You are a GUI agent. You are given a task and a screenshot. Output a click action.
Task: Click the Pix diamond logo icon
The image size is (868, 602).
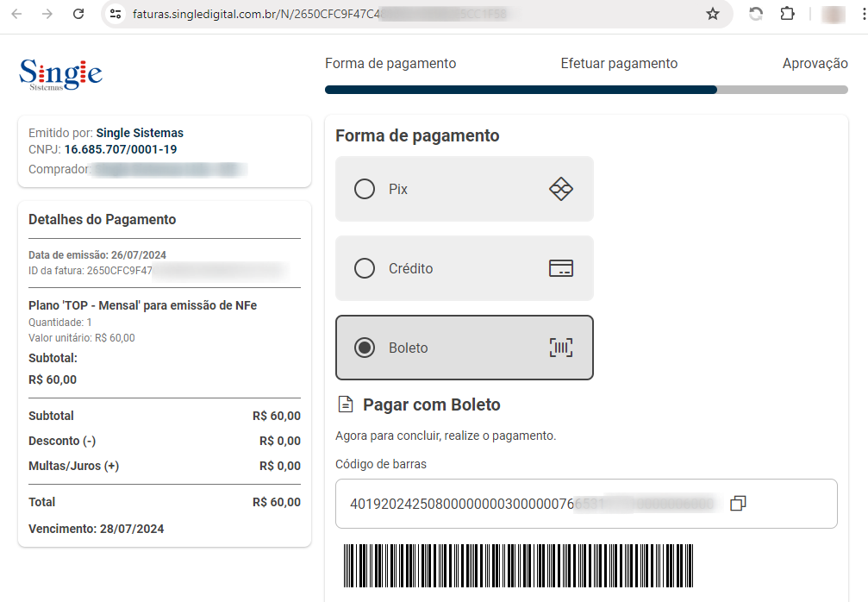pyautogui.click(x=561, y=189)
